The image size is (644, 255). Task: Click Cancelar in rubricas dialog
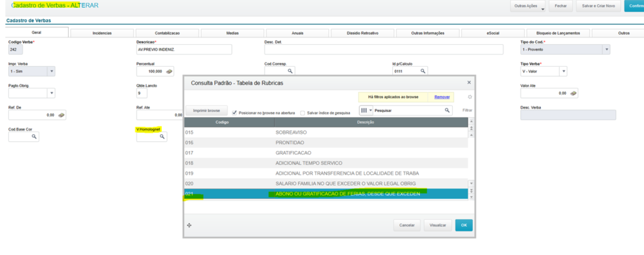click(407, 225)
